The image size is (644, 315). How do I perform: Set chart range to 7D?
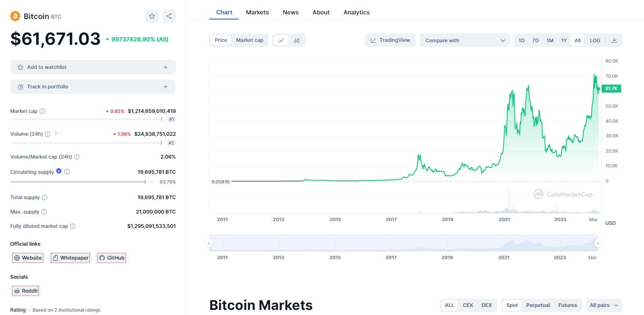535,40
